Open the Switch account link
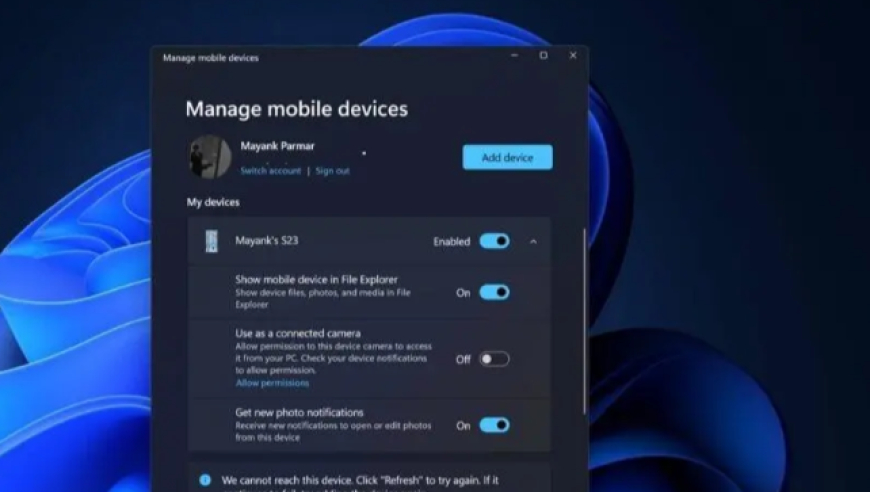This screenshot has width=870, height=492. point(270,171)
